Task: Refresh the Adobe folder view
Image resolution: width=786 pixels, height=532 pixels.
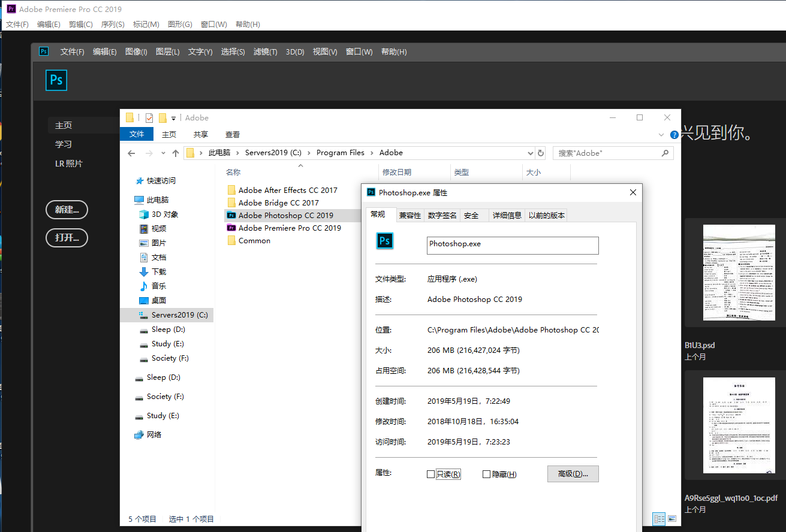Action: (x=541, y=153)
